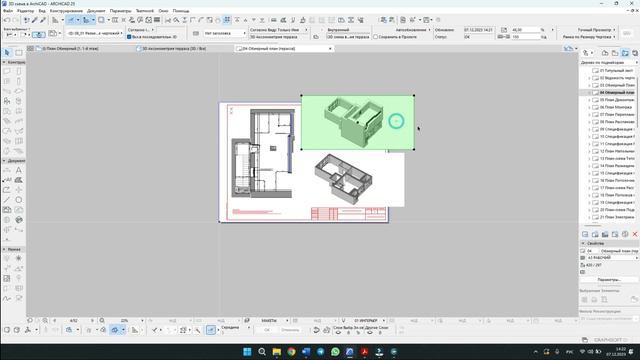
Task: Click the Drawing tool icon in Document toolbox
Action: [x=7, y=210]
